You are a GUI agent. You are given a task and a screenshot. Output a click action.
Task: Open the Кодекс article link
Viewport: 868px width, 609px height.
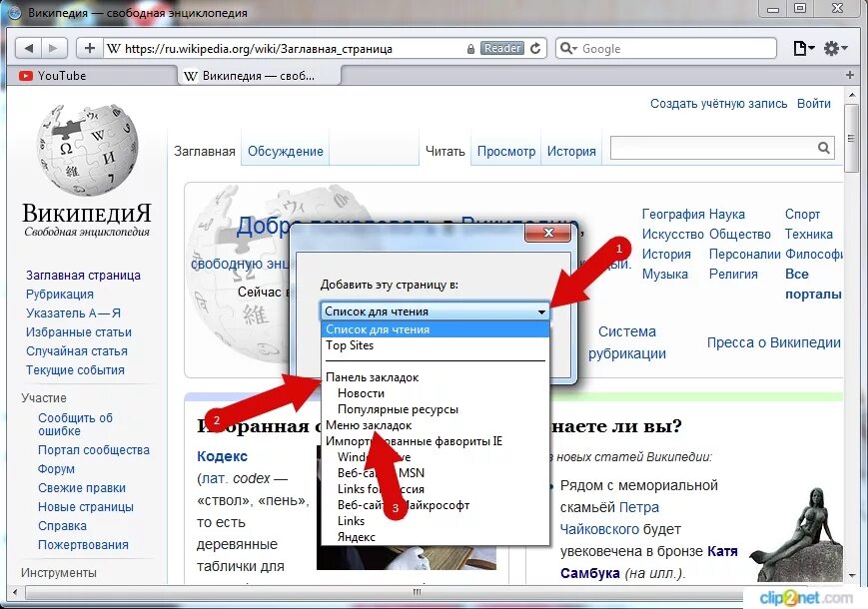(222, 456)
